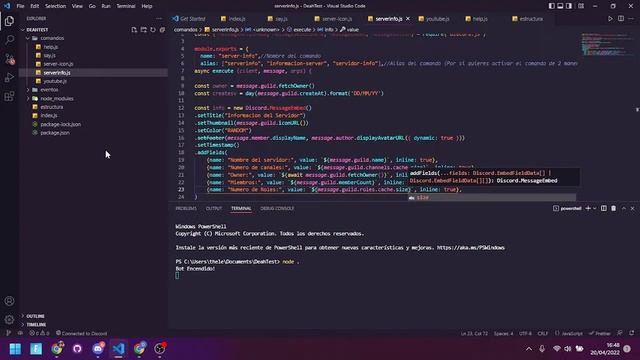
Task: Switch to the DEBUG CONSOLE tab
Action: (277, 209)
